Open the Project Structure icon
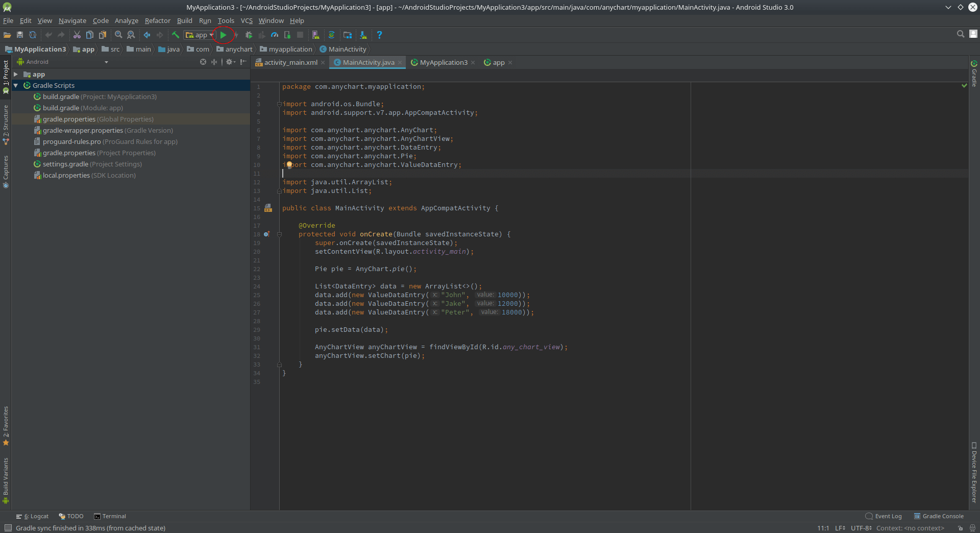The height and width of the screenshot is (533, 980). [348, 35]
